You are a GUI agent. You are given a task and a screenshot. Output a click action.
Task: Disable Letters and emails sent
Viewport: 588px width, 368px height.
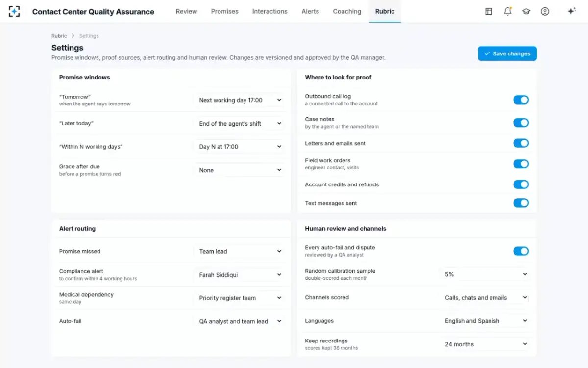coord(521,143)
